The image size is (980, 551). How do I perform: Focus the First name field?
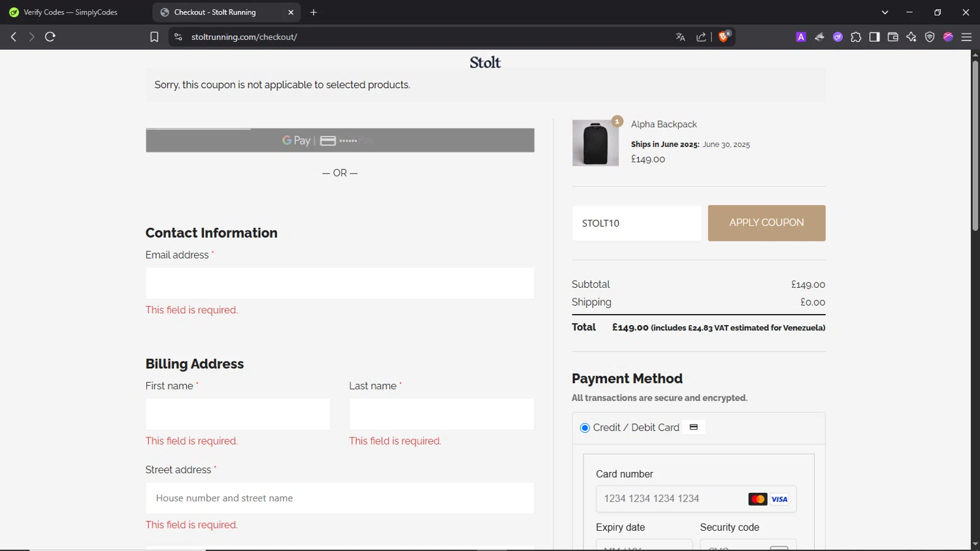(238, 415)
